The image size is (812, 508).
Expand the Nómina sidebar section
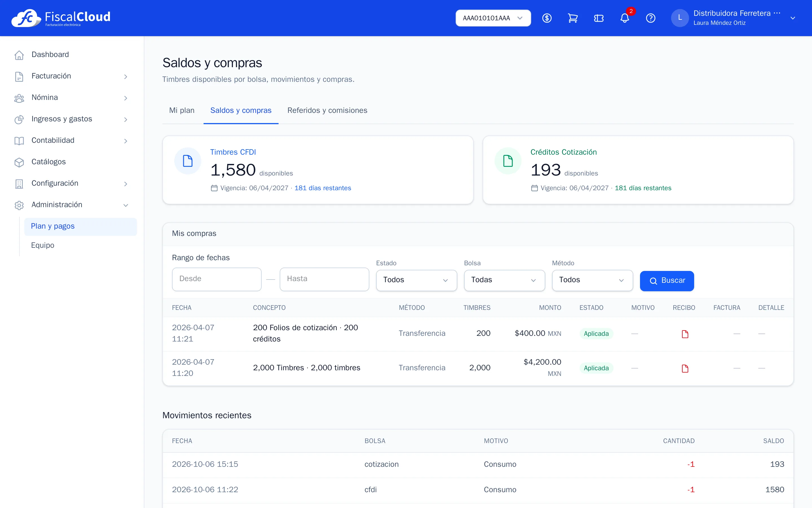(x=72, y=97)
